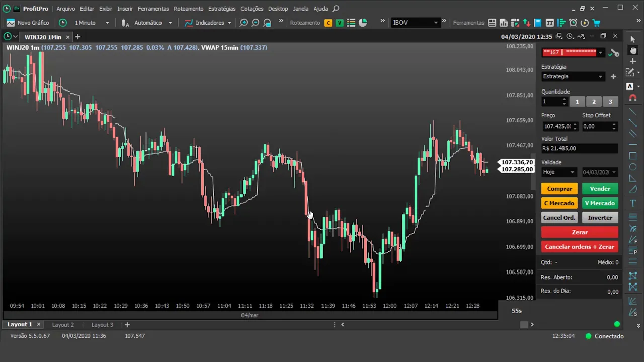Image resolution: width=644 pixels, height=362 pixels.
Task: Click the Comprar button
Action: pyautogui.click(x=559, y=189)
